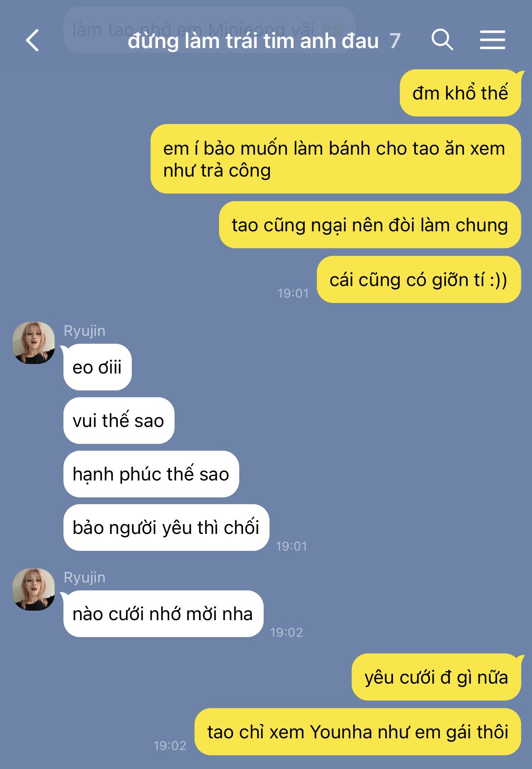Select the "yêu cưới đ gì nữa" bubble
The height and width of the screenshot is (769, 532).
click(x=436, y=677)
